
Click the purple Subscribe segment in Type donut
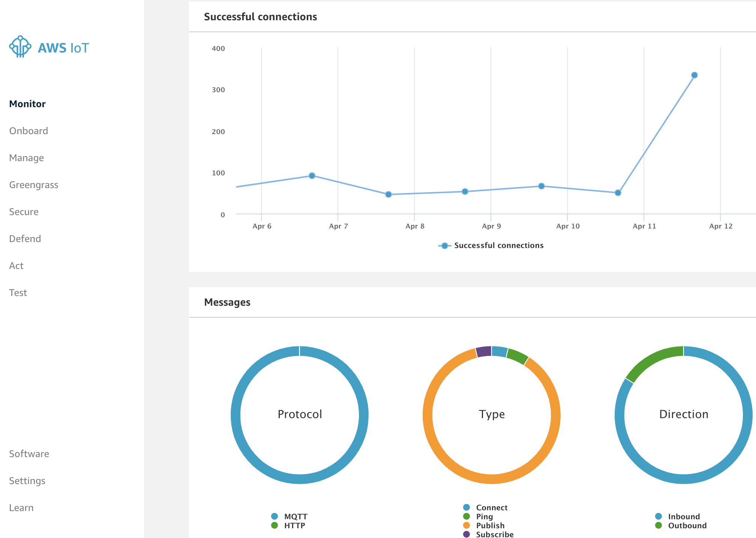point(484,351)
